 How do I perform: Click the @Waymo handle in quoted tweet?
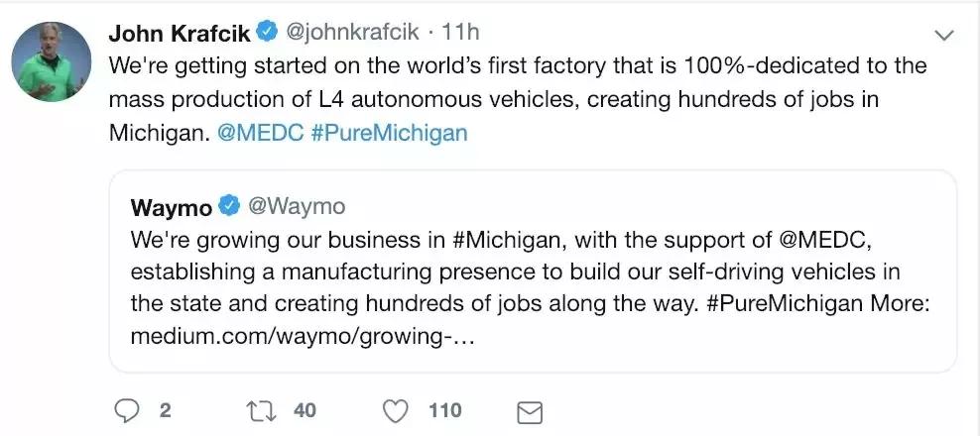coord(296,207)
